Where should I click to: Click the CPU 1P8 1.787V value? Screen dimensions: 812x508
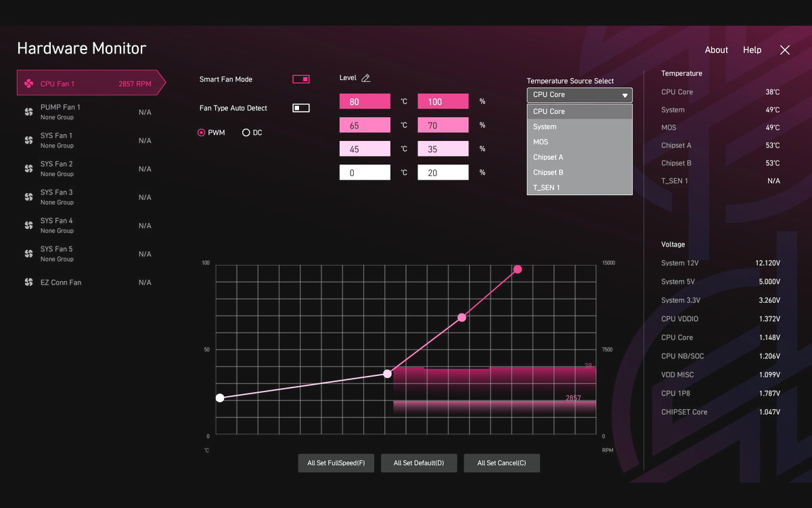(769, 394)
